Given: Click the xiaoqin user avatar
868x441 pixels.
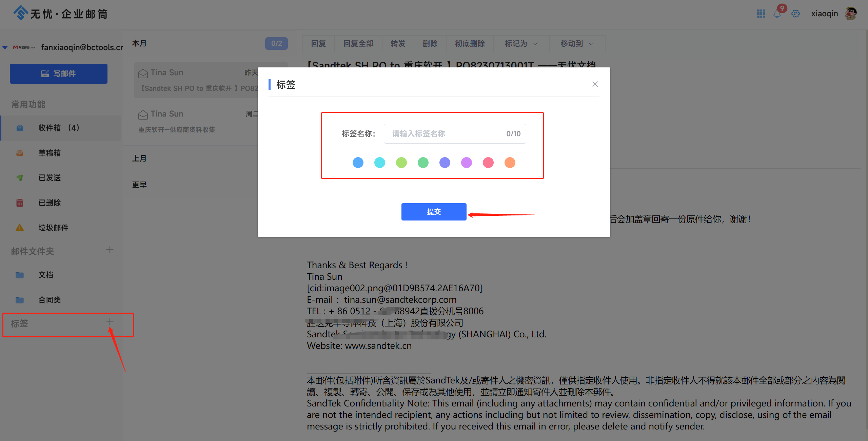Looking at the screenshot, I should (851, 14).
